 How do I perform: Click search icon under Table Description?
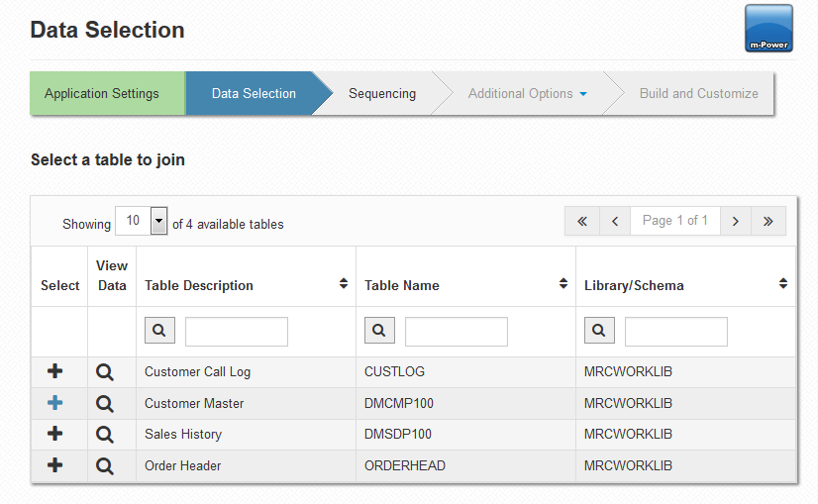[159, 331]
